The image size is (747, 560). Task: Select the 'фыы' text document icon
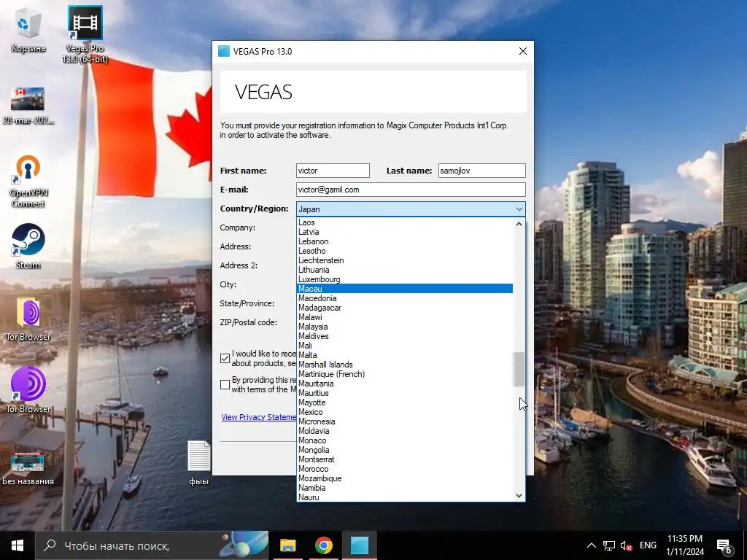[x=198, y=462]
